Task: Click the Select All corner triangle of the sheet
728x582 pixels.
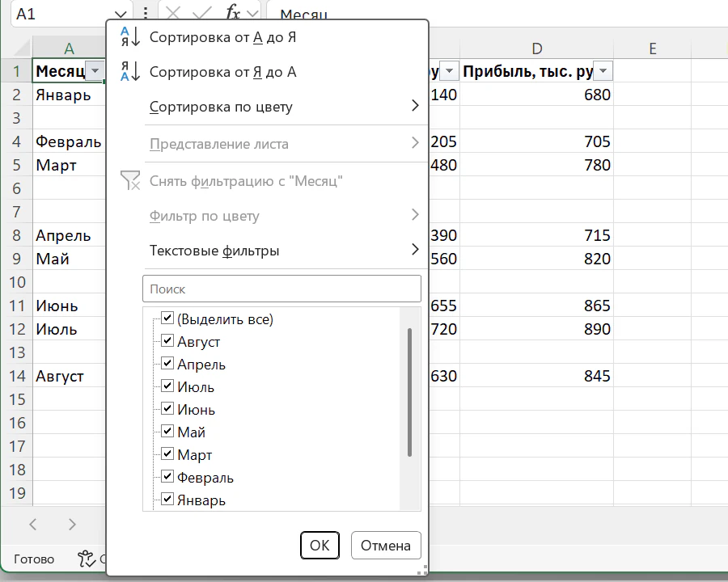Action: (x=22, y=48)
